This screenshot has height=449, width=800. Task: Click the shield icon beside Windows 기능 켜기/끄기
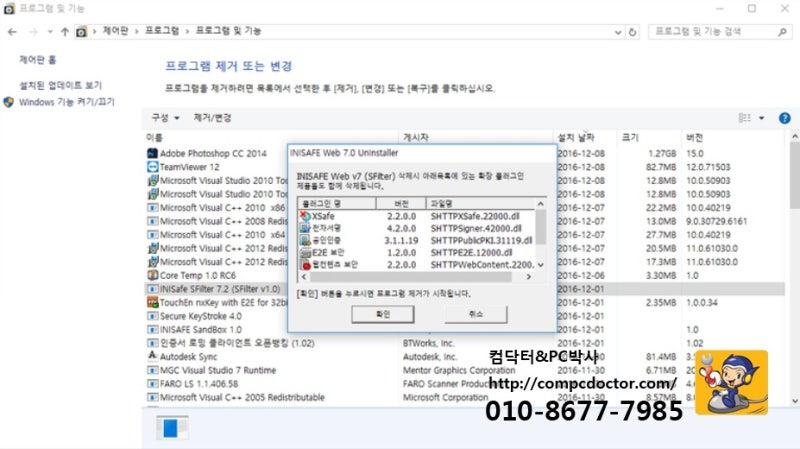tap(9, 102)
